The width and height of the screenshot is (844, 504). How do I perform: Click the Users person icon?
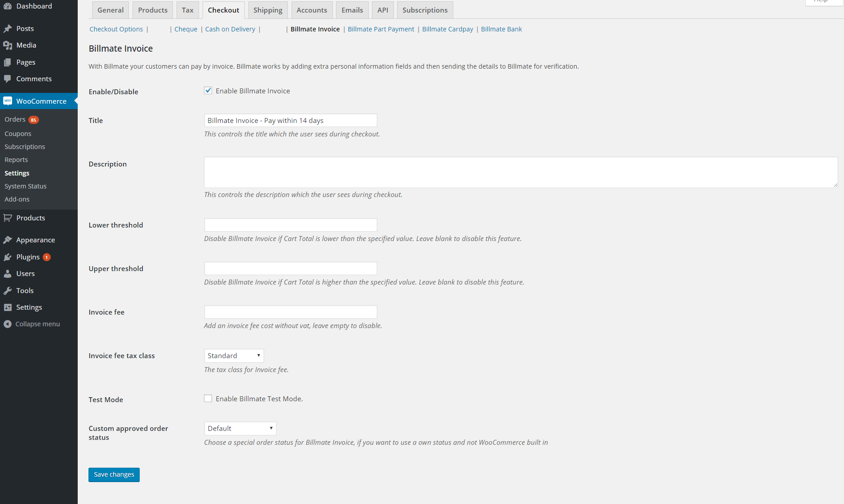[x=8, y=274]
